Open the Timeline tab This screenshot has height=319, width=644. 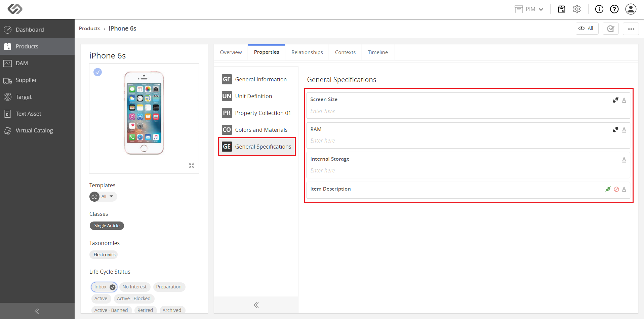[x=378, y=52]
